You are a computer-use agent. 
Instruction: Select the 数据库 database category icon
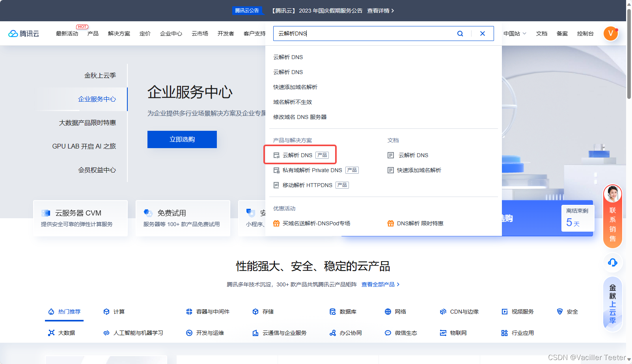pos(333,312)
